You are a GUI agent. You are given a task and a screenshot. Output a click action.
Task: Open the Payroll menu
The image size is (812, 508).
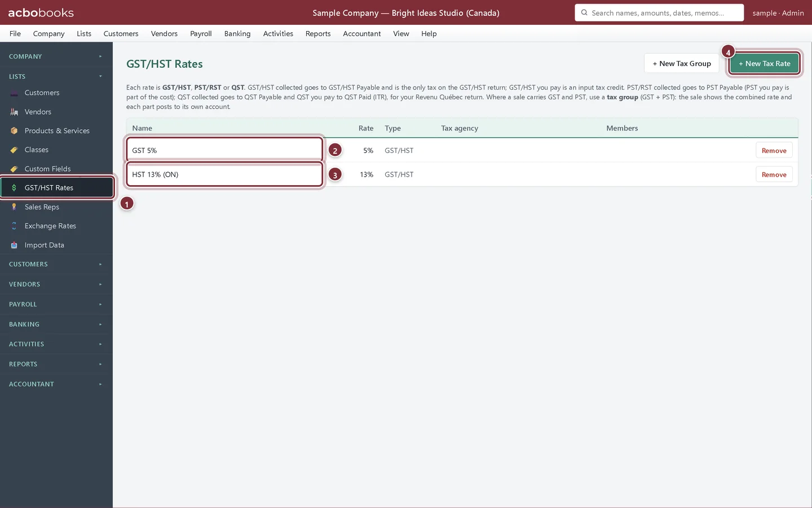pyautogui.click(x=201, y=33)
